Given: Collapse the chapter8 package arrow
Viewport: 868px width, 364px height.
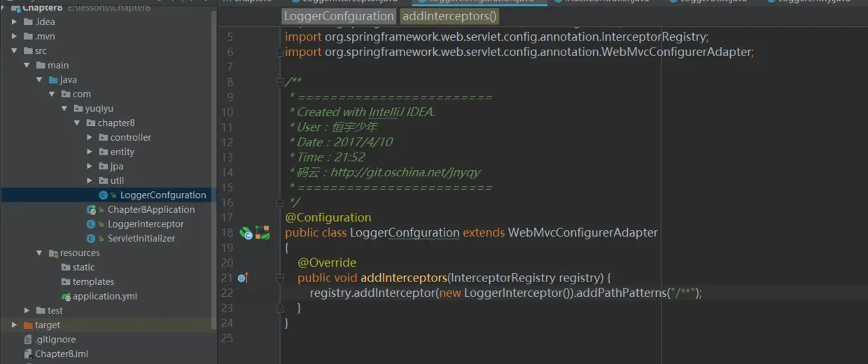Looking at the screenshot, I should click(78, 123).
